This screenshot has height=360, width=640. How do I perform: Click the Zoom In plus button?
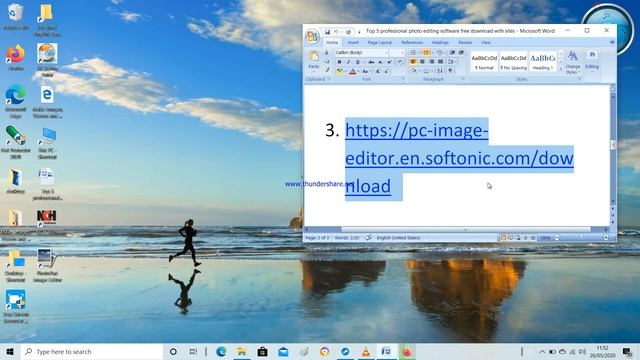(x=606, y=238)
